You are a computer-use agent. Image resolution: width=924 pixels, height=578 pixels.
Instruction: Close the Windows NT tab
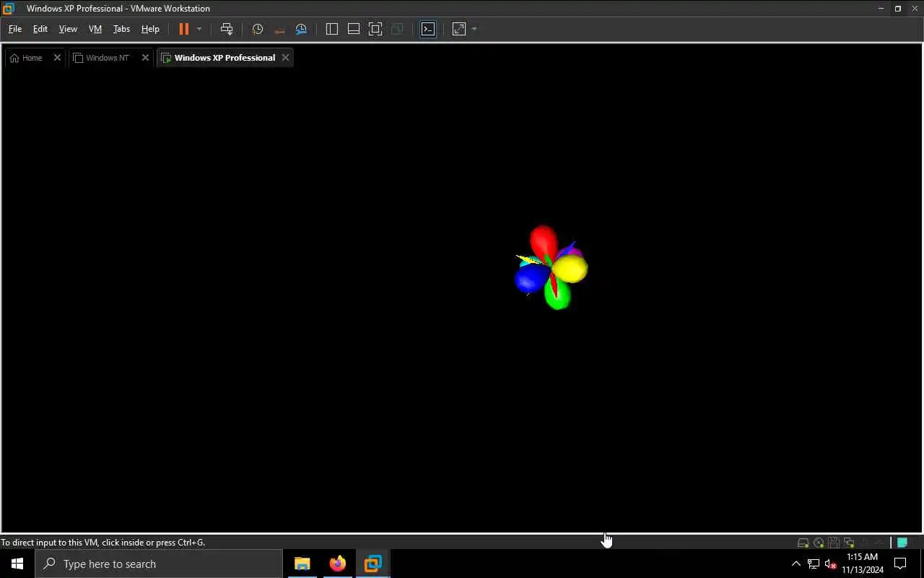click(145, 58)
